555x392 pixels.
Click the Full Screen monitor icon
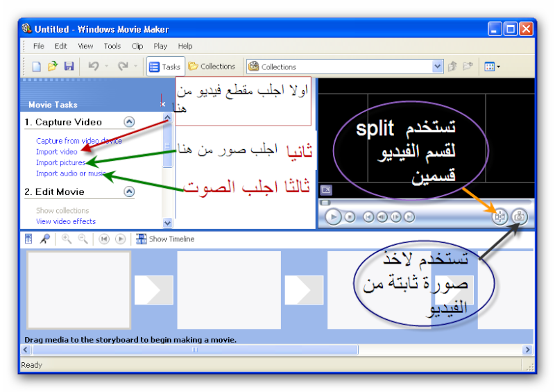326,191
